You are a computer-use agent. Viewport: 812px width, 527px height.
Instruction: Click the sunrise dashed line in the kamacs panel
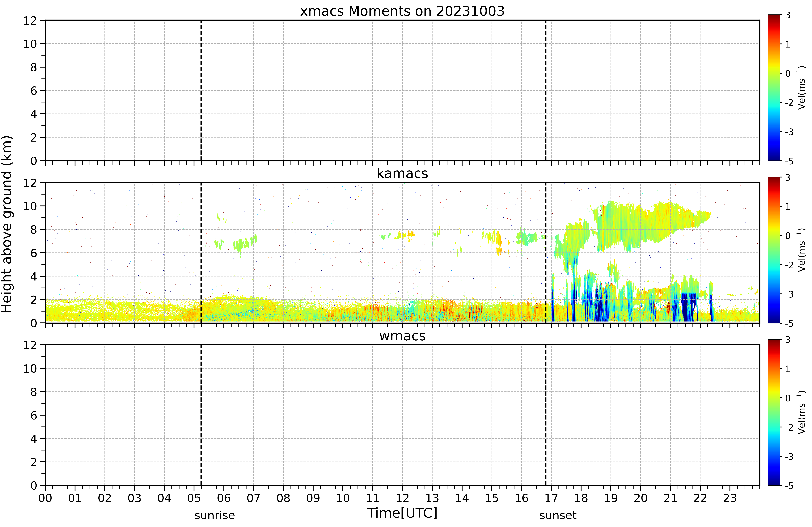click(x=201, y=253)
